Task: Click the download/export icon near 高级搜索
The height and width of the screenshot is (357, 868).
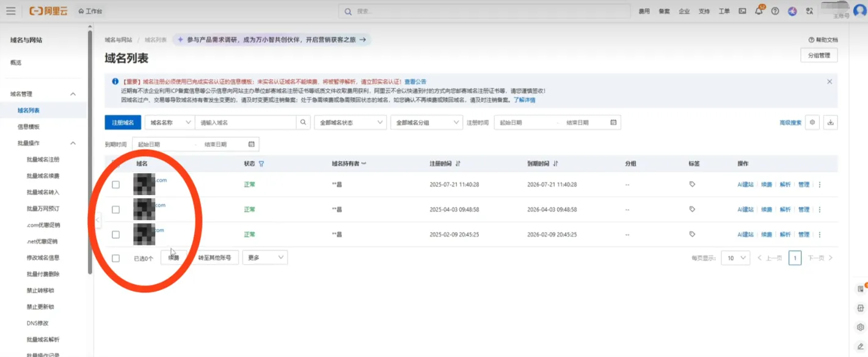Action: click(x=830, y=122)
